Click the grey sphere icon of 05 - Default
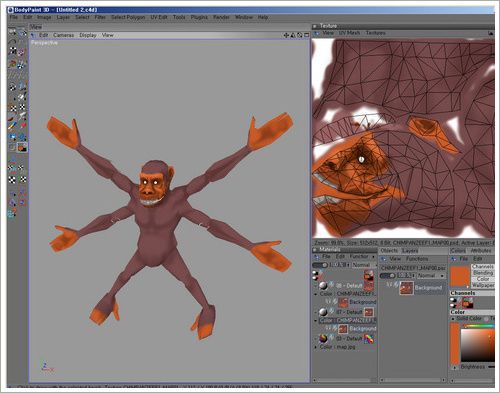The height and width of the screenshot is (393, 500). pos(323,285)
